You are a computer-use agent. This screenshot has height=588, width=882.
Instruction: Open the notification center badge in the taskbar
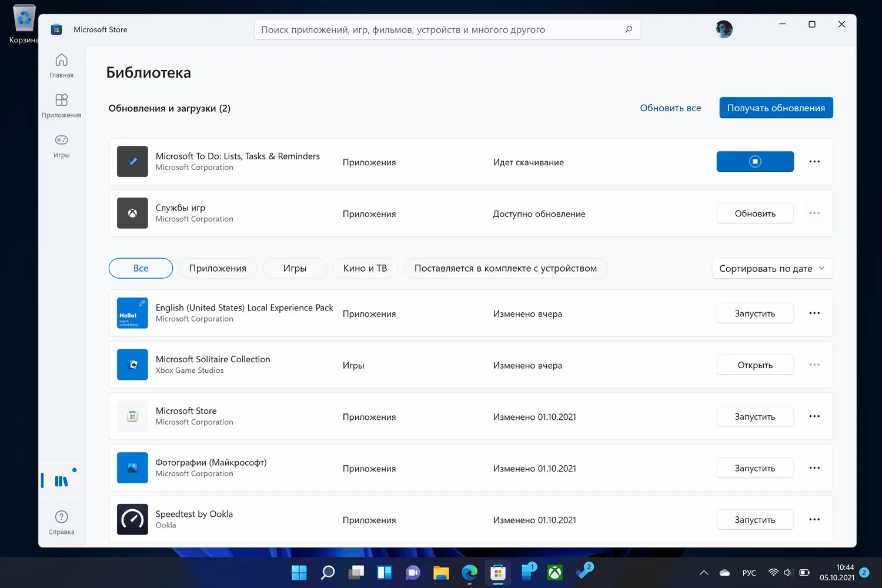(864, 573)
